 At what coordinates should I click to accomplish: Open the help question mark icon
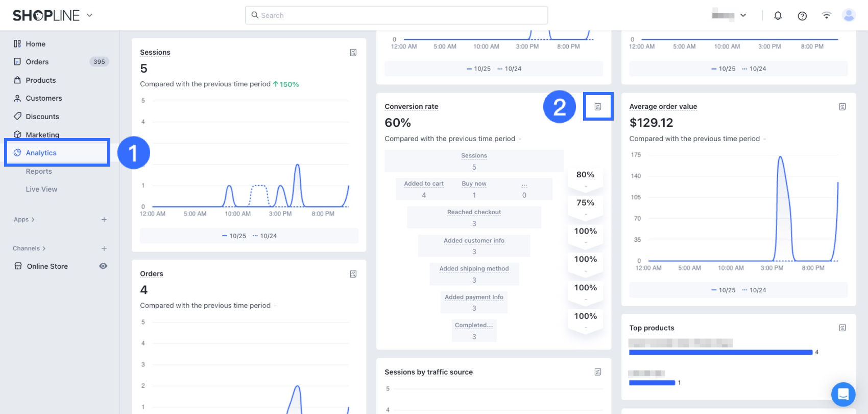coord(802,16)
